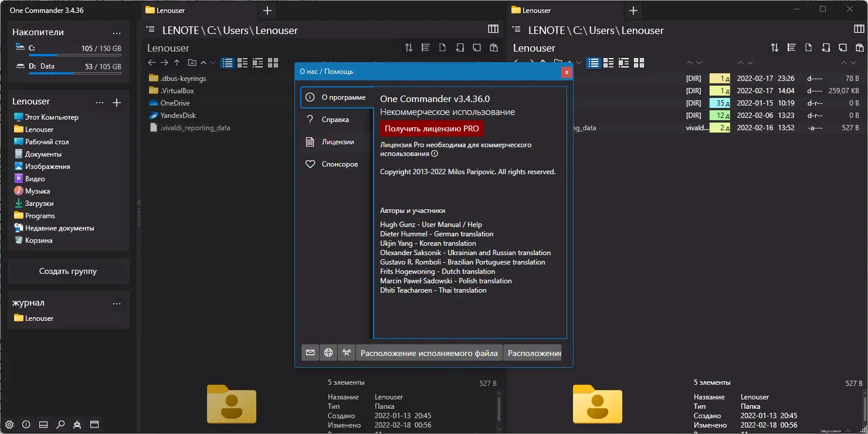This screenshot has height=434, width=868.
Task: Open the Справка tab
Action: tap(337, 120)
